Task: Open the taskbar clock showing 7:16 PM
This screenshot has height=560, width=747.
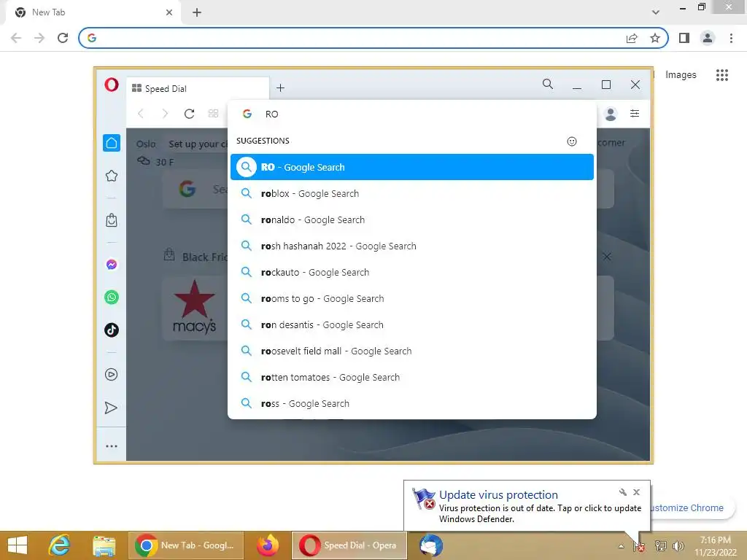Action: [715, 546]
